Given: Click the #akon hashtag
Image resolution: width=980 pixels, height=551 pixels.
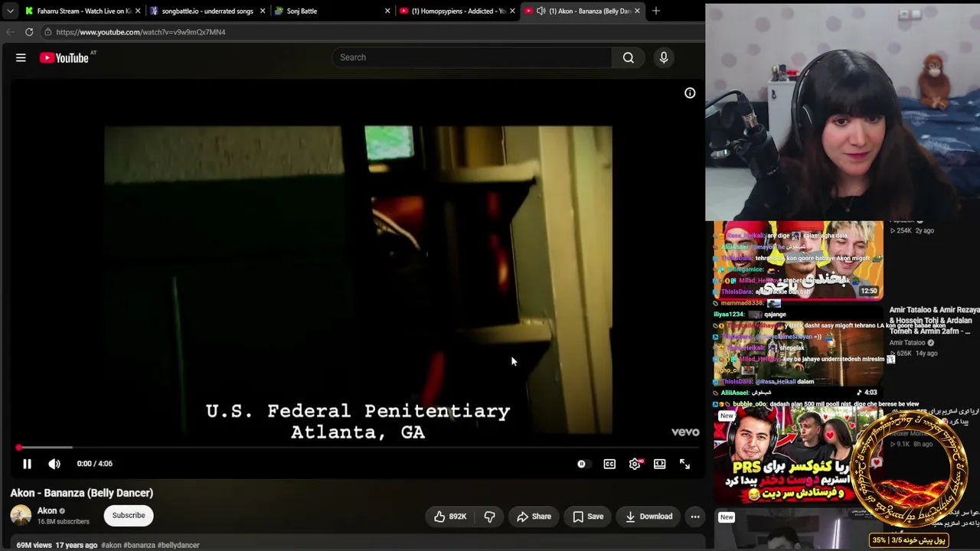Looking at the screenshot, I should (110, 545).
